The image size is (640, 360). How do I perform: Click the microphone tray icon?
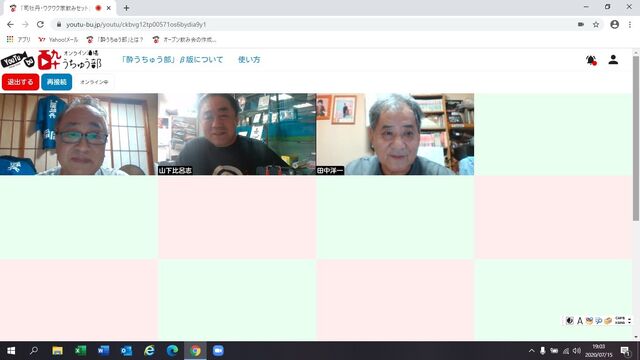click(542, 351)
